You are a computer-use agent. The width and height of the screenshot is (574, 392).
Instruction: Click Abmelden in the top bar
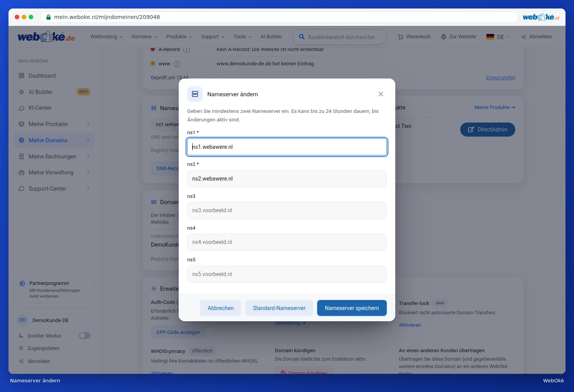[x=536, y=37]
